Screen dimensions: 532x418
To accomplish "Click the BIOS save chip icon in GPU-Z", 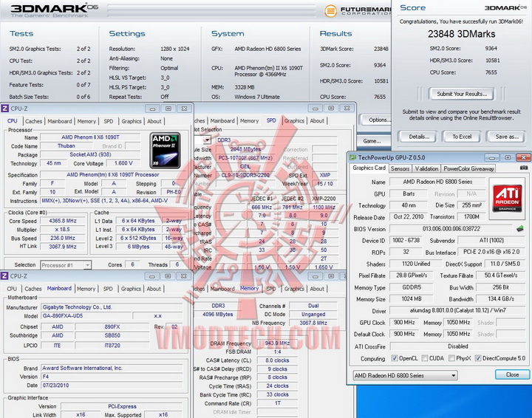I will point(519,229).
